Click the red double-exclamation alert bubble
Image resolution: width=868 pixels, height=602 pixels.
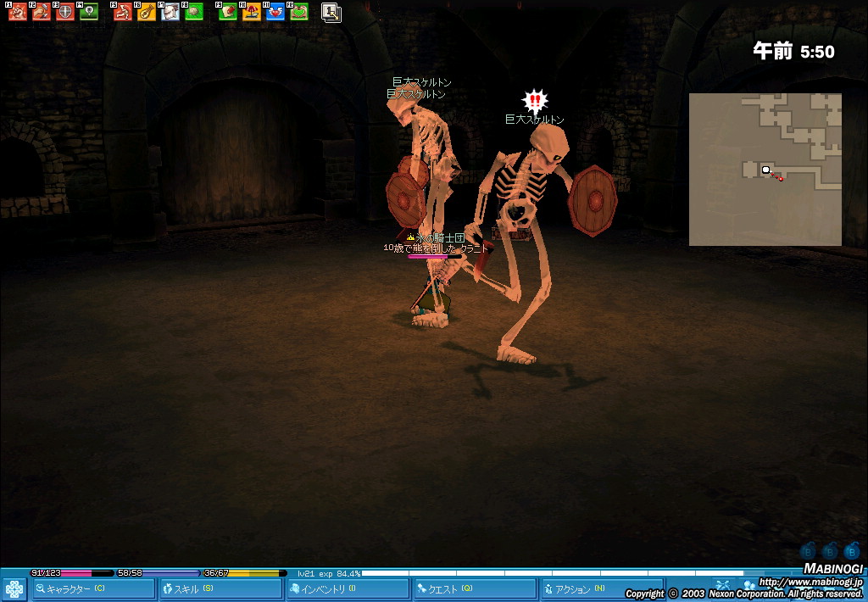(535, 101)
